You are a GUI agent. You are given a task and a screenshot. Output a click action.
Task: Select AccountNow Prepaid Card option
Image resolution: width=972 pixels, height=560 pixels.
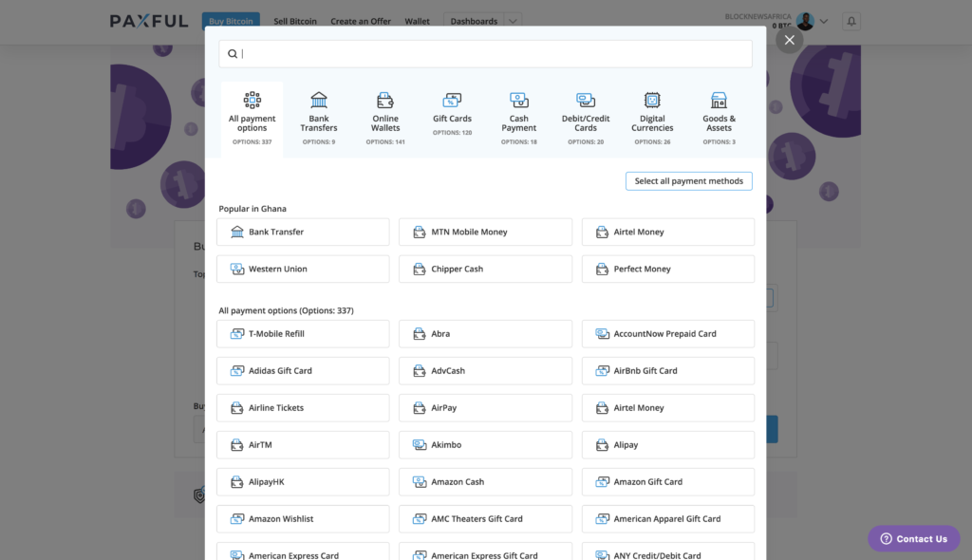(x=668, y=334)
